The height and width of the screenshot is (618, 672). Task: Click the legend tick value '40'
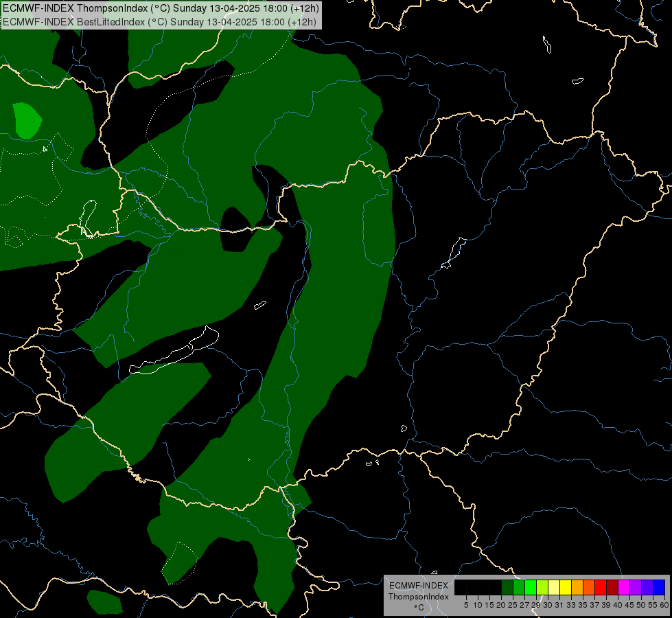click(x=618, y=605)
